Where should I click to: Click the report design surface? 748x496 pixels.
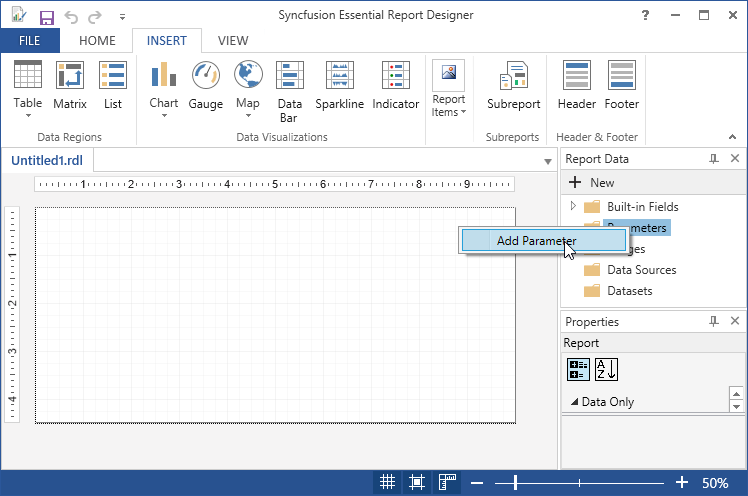[x=275, y=315]
